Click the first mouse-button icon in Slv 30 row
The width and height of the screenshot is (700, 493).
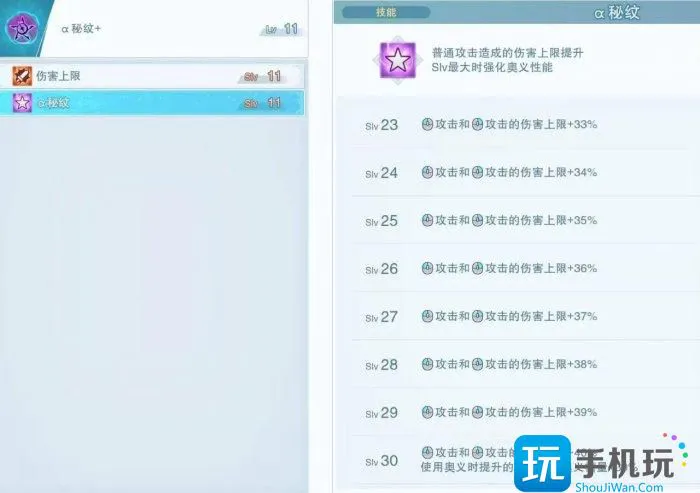427,452
